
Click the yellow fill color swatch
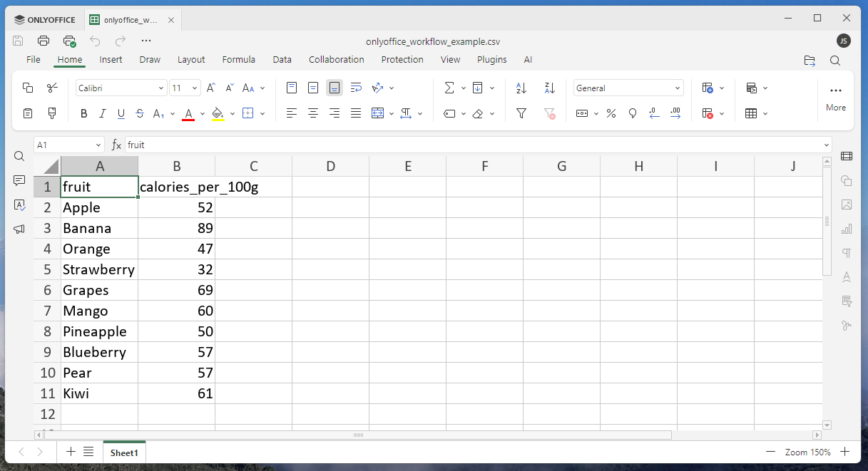(218, 113)
